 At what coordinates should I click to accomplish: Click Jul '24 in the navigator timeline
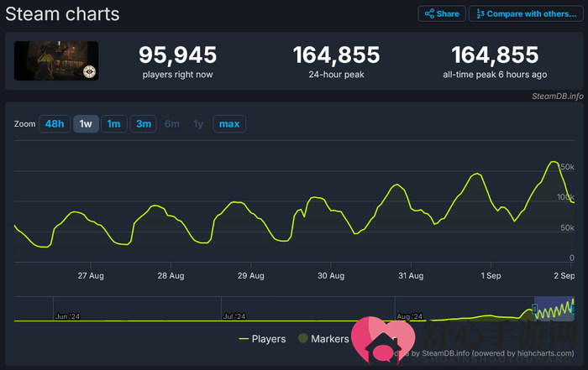pyautogui.click(x=234, y=316)
